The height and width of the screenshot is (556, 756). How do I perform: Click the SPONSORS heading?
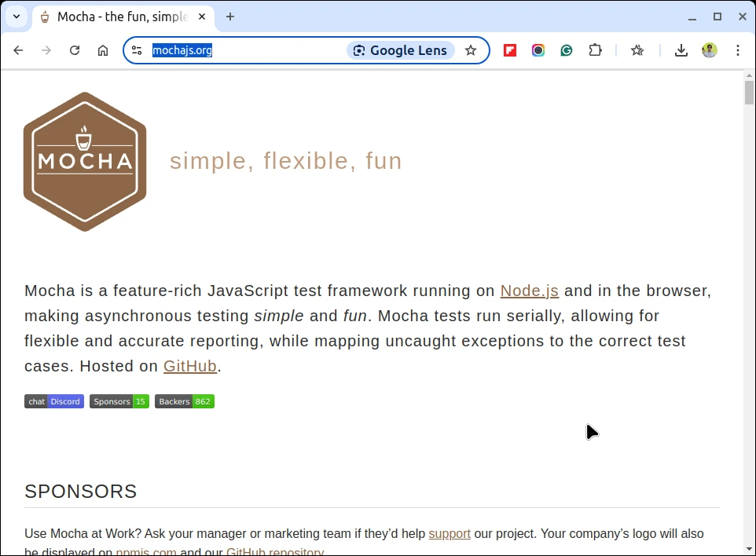click(x=80, y=492)
